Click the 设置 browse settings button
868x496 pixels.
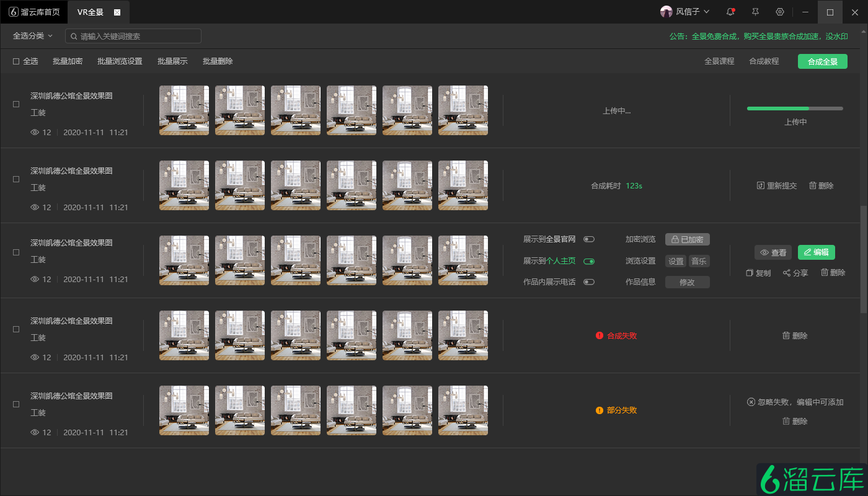[x=676, y=261]
